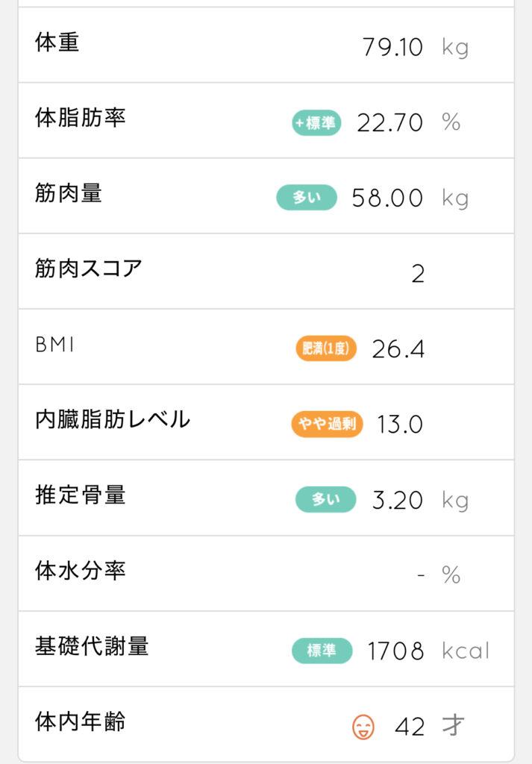Select the 筋肉量 row label
Viewport: 532px width, 764px height.
coord(69,193)
